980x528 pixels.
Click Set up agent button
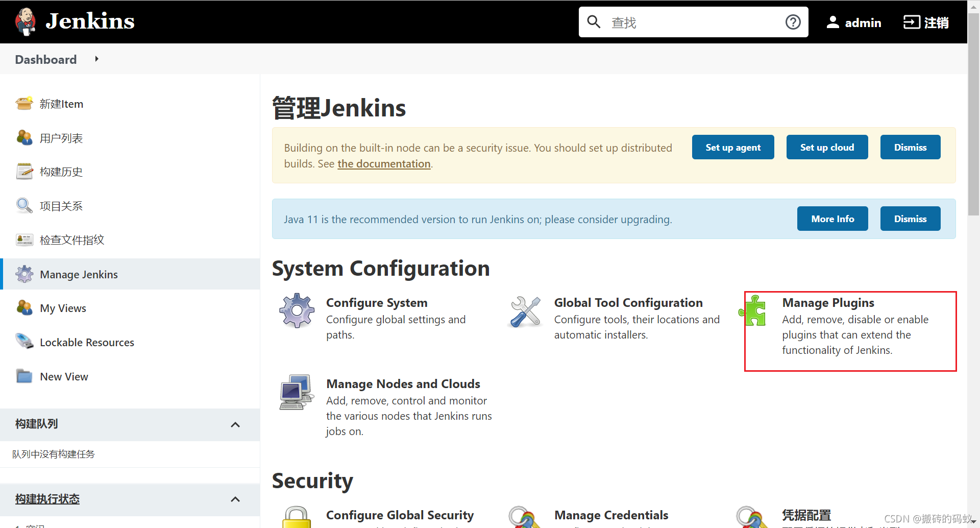point(733,147)
